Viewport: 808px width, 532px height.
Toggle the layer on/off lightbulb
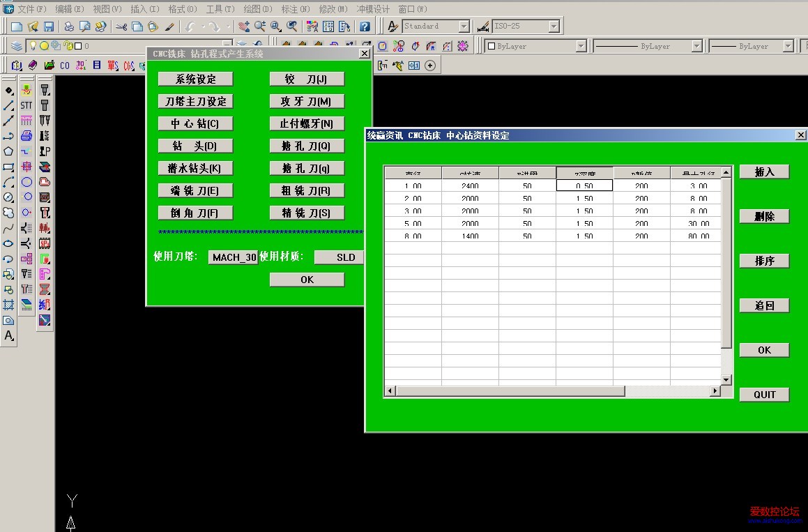[33, 46]
